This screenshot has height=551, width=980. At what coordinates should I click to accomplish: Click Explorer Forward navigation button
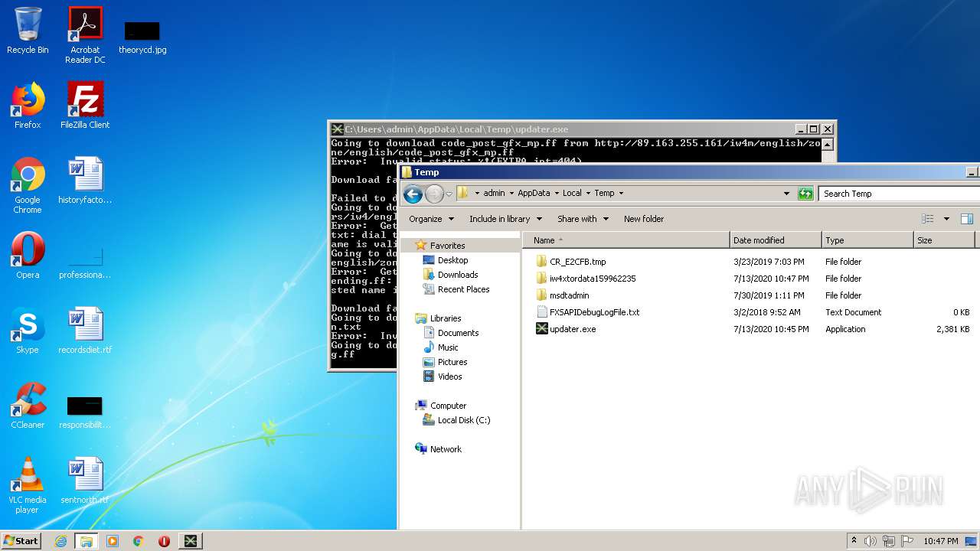434,194
